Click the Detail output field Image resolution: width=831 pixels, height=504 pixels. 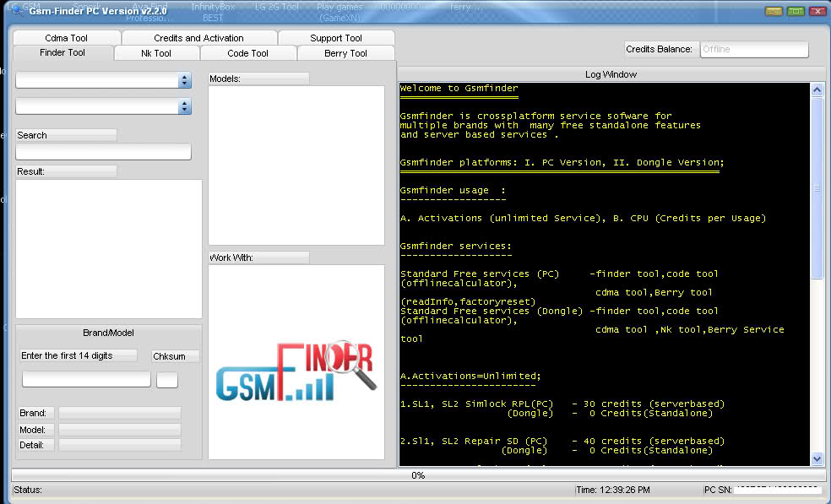click(120, 445)
